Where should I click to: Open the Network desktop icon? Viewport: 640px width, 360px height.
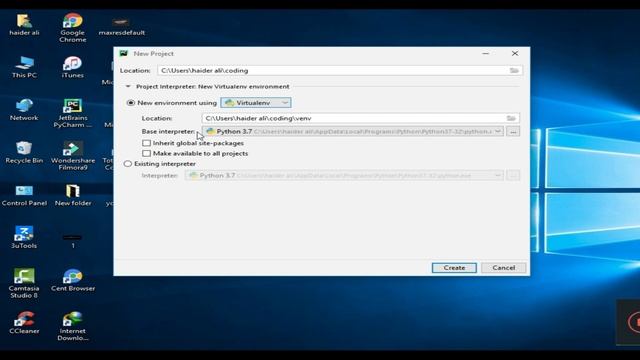[24, 110]
